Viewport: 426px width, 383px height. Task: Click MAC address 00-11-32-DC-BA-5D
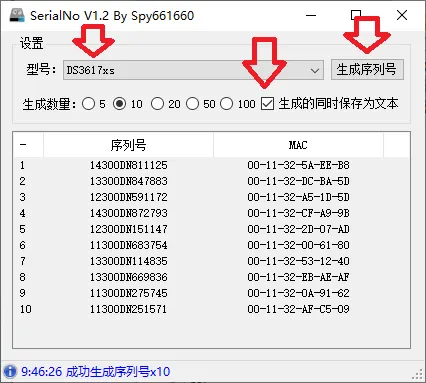click(x=298, y=181)
